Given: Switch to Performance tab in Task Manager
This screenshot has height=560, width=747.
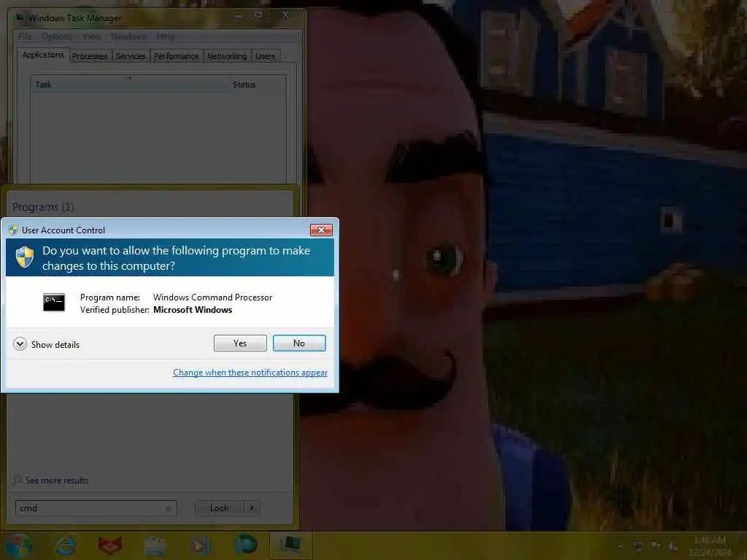Looking at the screenshot, I should 177,56.
